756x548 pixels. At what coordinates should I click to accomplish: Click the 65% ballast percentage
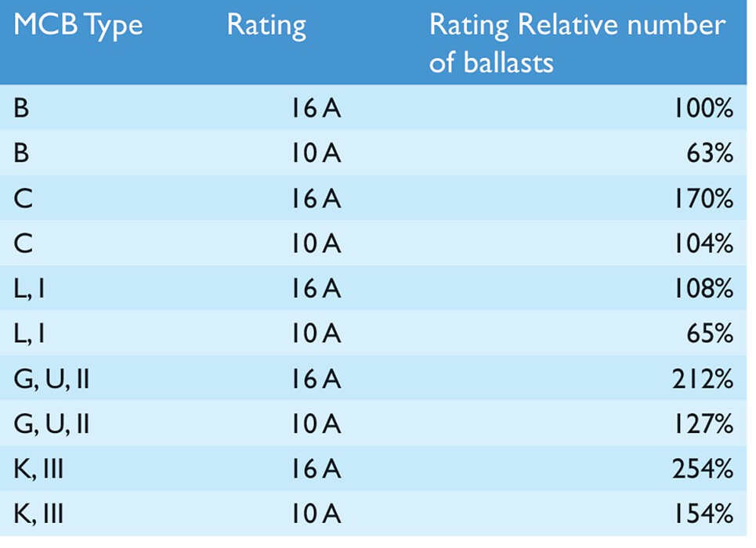710,333
